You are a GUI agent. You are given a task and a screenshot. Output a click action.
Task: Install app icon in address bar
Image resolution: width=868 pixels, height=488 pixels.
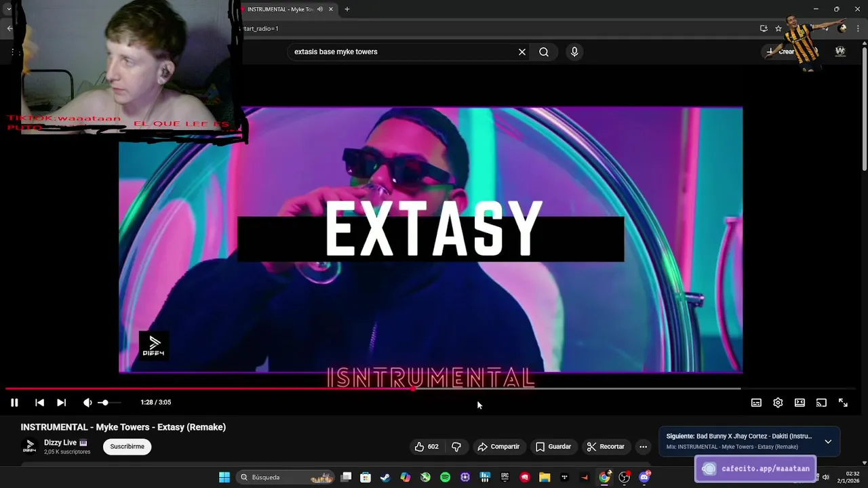point(764,28)
